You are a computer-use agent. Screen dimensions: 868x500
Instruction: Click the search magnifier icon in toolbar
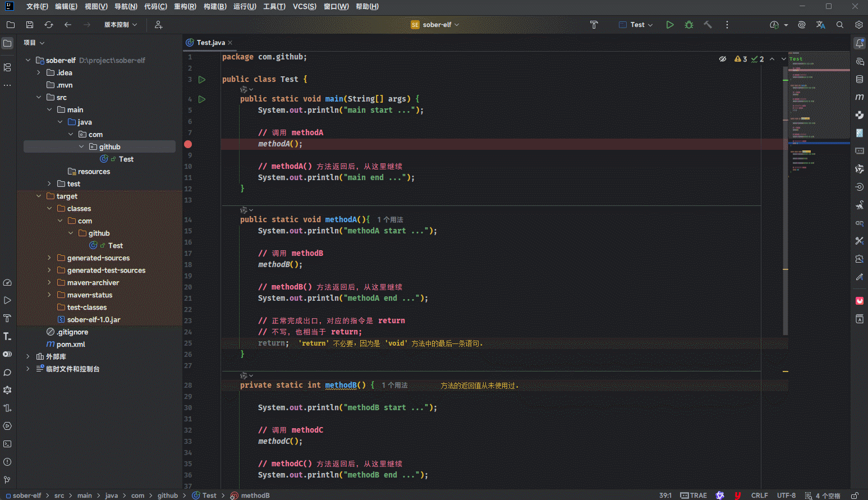click(839, 25)
